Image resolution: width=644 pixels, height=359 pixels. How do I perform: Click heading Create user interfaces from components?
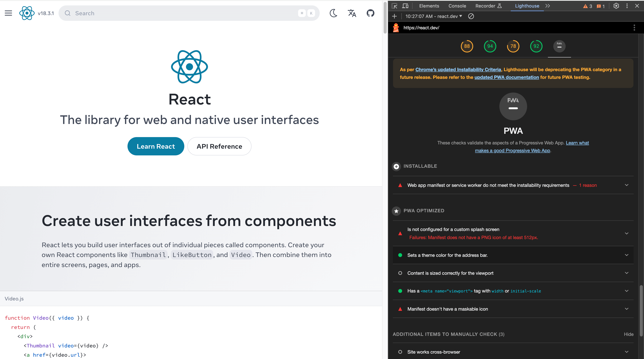coord(189,221)
